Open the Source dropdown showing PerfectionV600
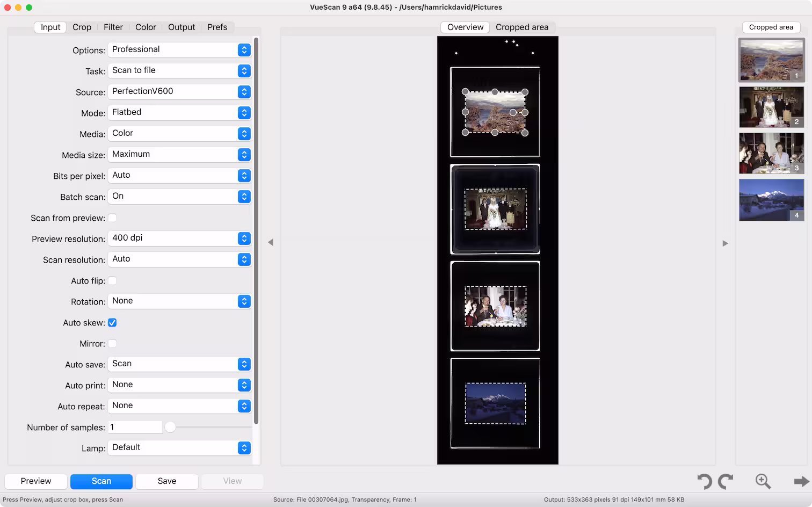The width and height of the screenshot is (812, 507). 179,92
